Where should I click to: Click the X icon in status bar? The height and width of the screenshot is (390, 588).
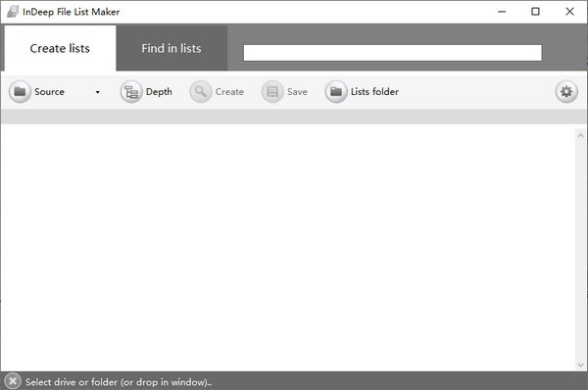13,381
